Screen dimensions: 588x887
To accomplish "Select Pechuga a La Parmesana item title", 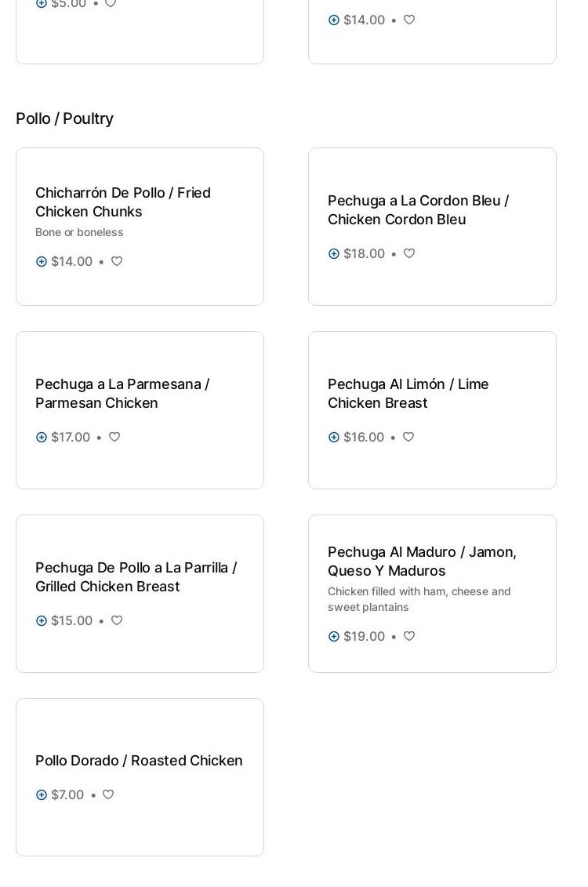I will click(122, 393).
